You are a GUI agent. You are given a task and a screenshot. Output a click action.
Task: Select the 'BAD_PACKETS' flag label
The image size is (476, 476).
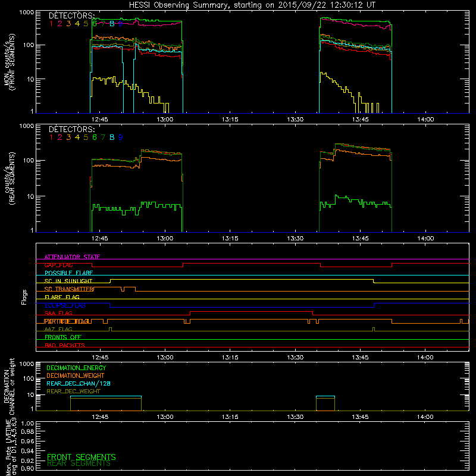pyautogui.click(x=65, y=346)
